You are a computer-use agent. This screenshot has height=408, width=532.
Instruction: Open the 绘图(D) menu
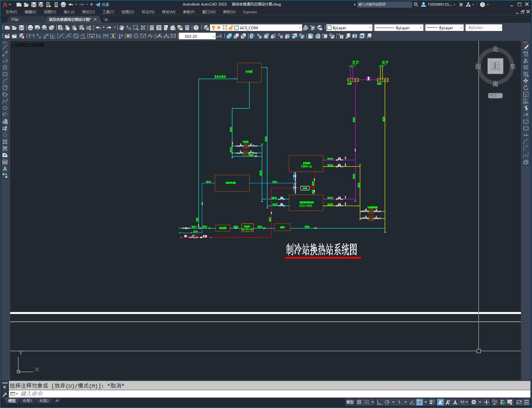pyautogui.click(x=128, y=12)
